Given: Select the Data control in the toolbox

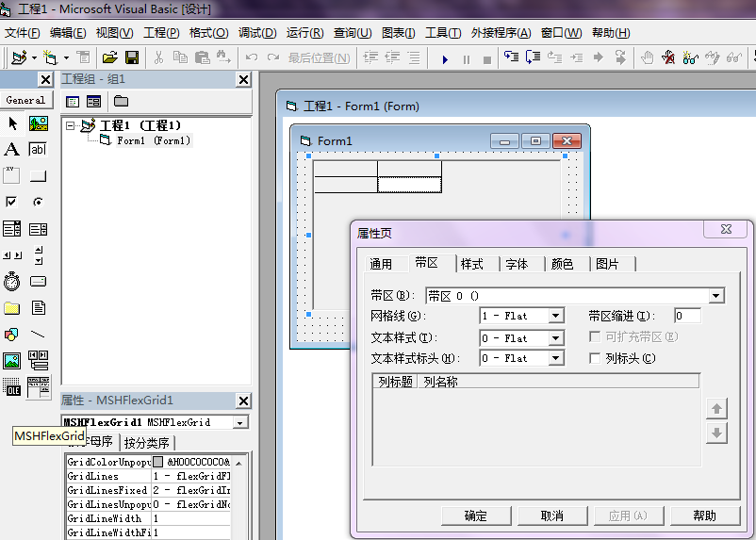Looking at the screenshot, I should point(38,360).
